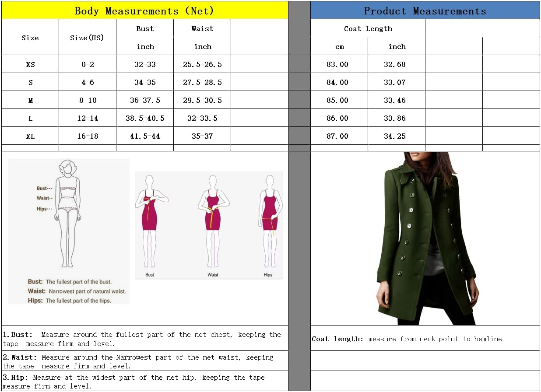The image size is (541, 392).
Task: Click the coat length "84.00" cm cell
Action: point(339,82)
